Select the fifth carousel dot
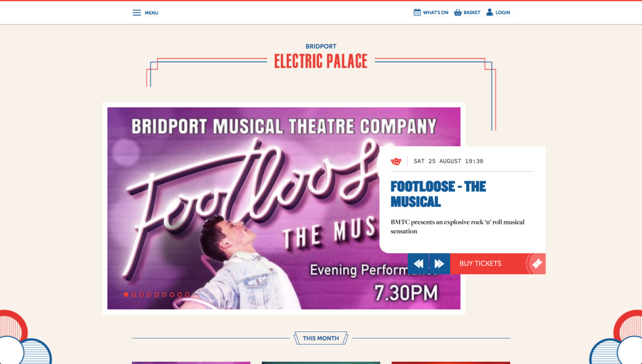Image resolution: width=642 pixels, height=364 pixels. point(157,295)
